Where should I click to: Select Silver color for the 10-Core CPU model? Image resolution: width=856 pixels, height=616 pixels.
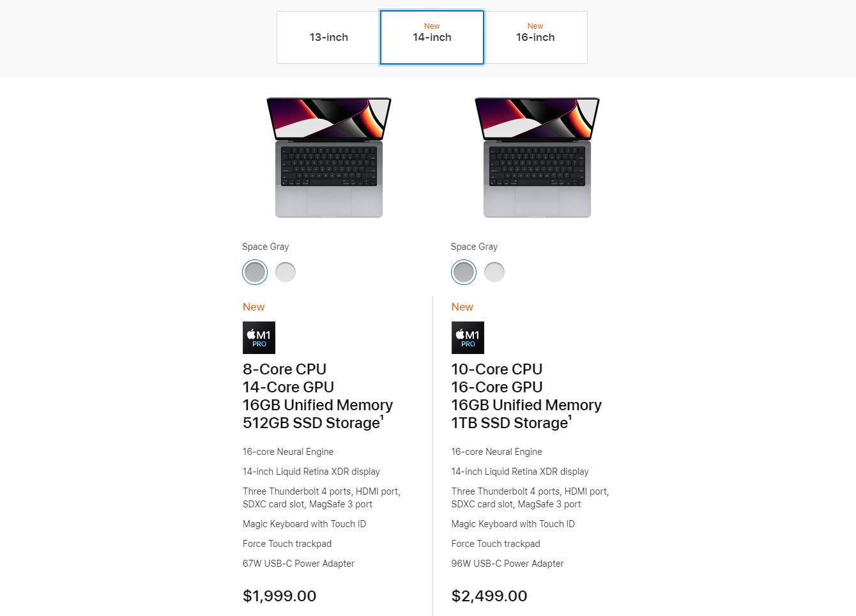pos(494,272)
